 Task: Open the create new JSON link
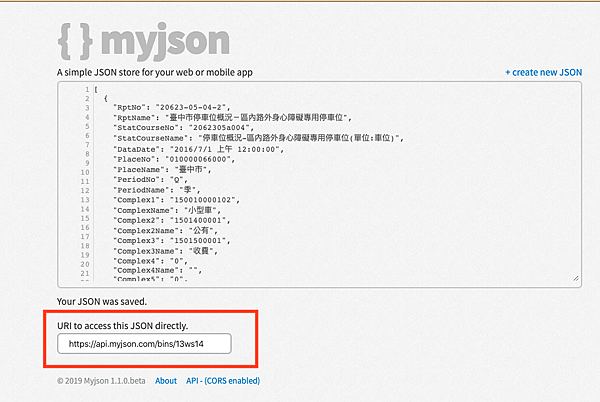(543, 72)
